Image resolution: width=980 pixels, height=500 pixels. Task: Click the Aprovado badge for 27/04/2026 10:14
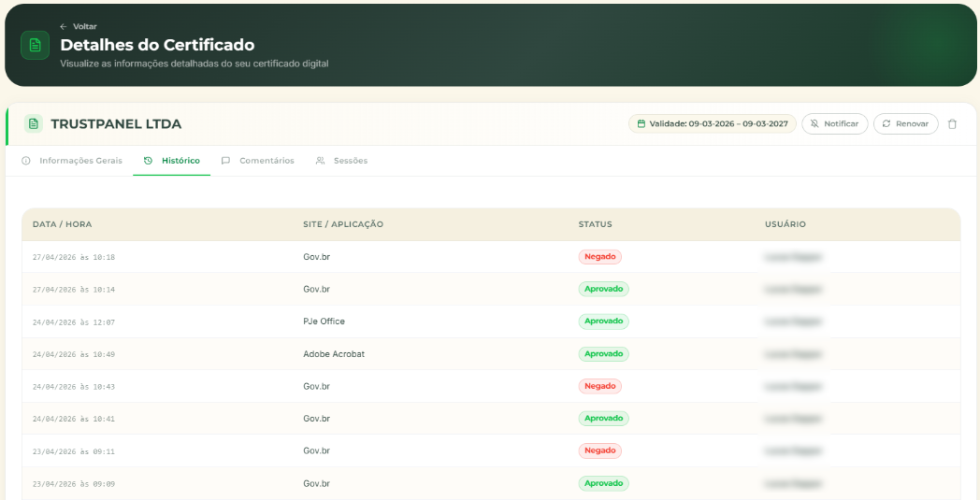point(604,290)
